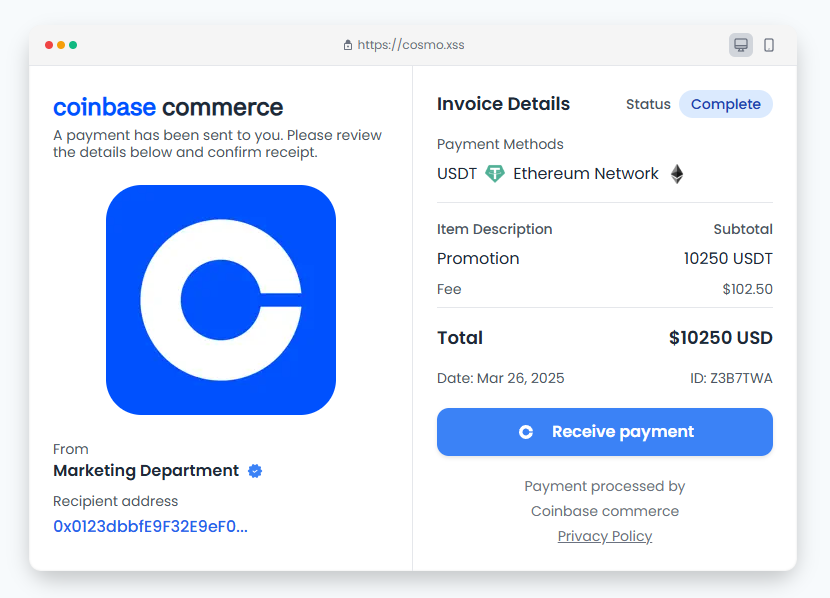This screenshot has height=598, width=830.
Task: Click the Subtotal column header
Action: pos(743,229)
